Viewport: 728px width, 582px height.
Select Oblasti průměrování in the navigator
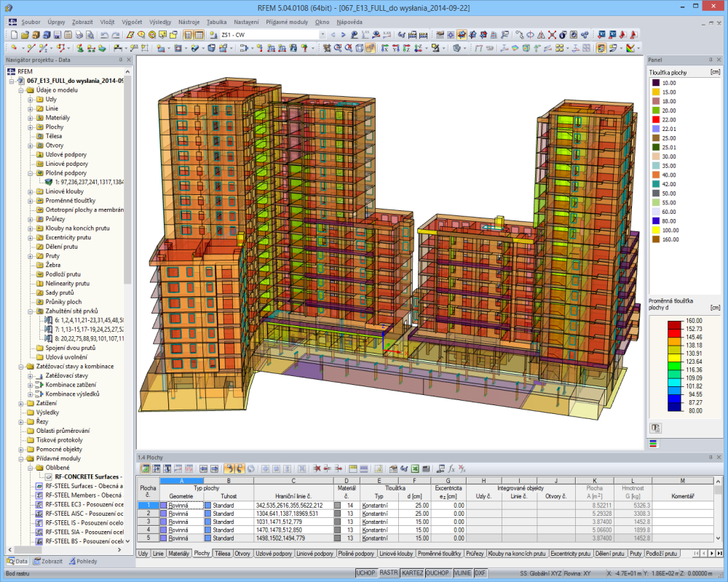click(63, 431)
